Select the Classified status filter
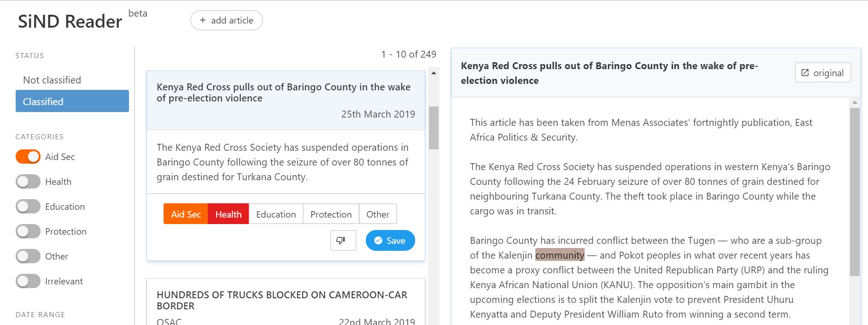Screen dimensions: 868x325 pyautogui.click(x=72, y=101)
